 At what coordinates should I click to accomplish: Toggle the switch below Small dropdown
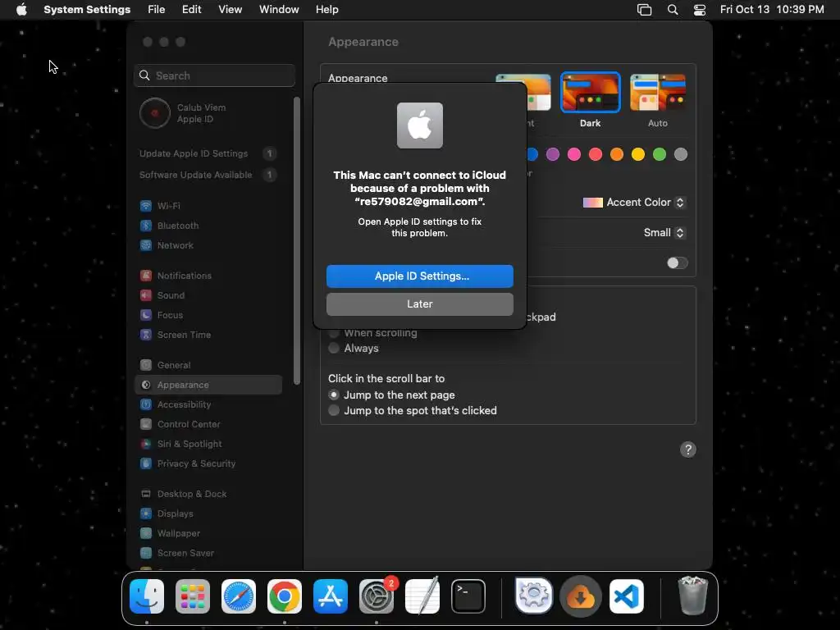(677, 263)
